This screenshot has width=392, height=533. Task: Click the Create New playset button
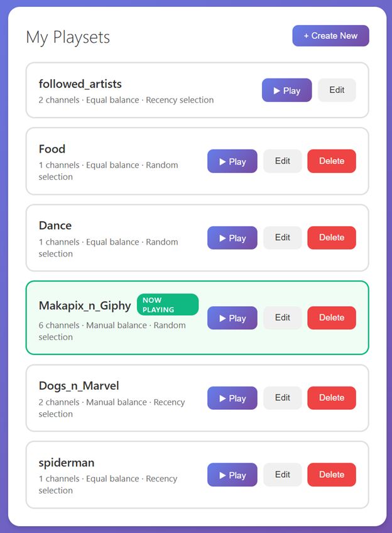point(330,36)
